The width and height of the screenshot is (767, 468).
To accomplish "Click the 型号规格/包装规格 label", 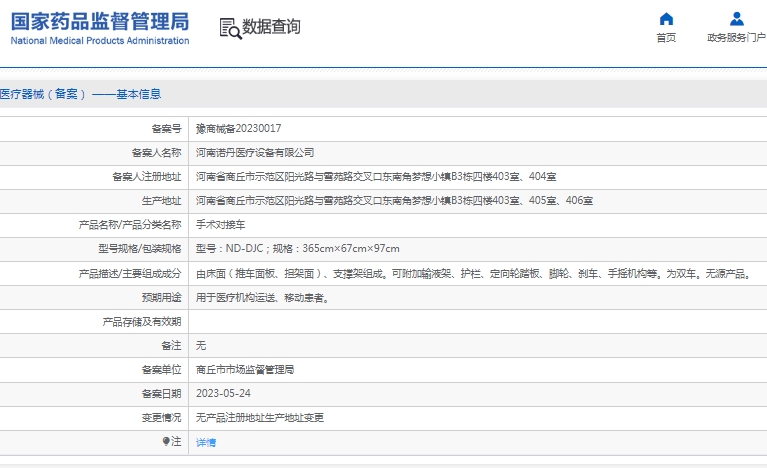I will (140, 248).
